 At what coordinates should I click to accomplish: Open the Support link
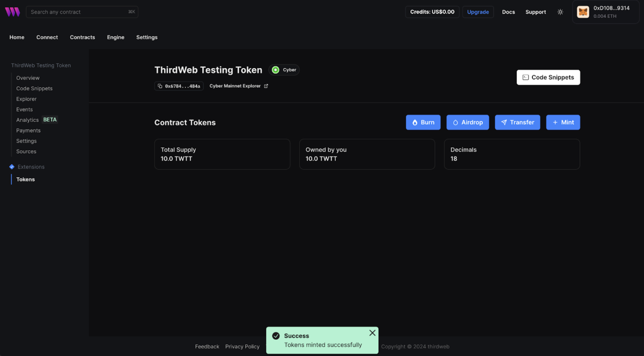535,12
